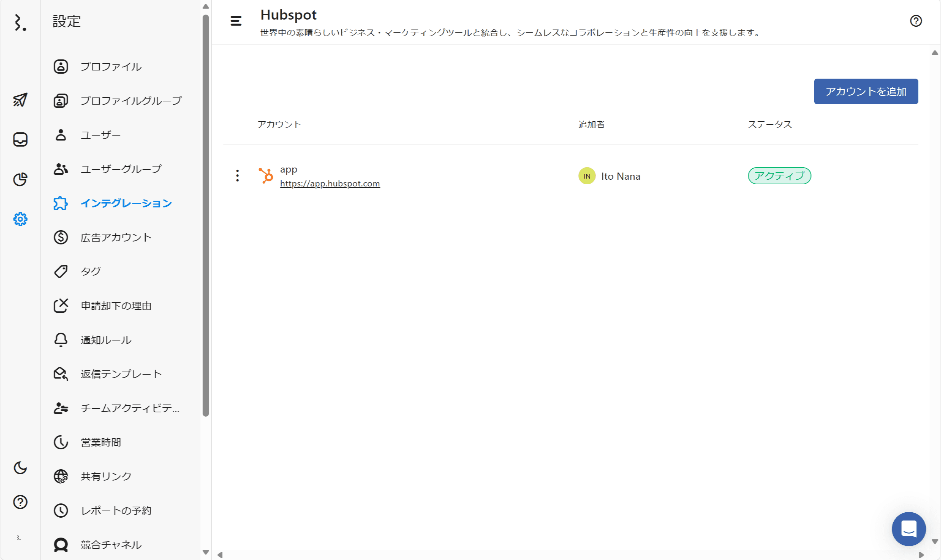This screenshot has width=941, height=560.
Task: Open the Publish paper plane icon
Action: [x=20, y=100]
